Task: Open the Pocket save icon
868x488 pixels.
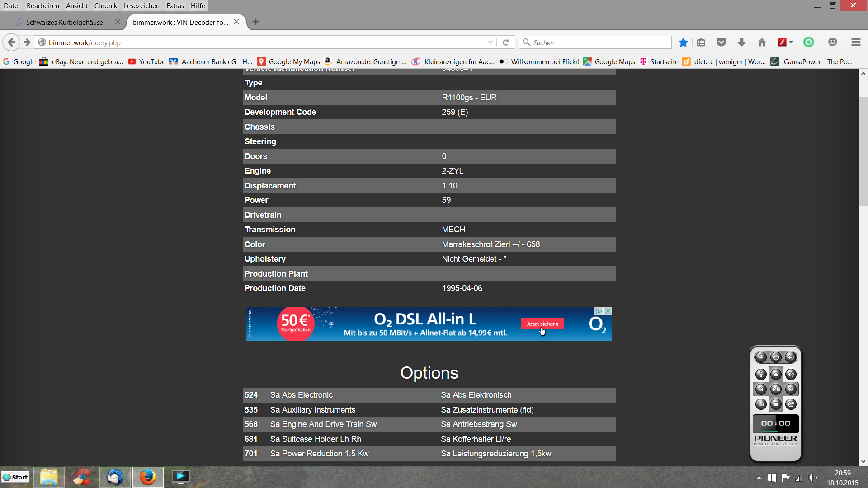Action: pos(721,42)
